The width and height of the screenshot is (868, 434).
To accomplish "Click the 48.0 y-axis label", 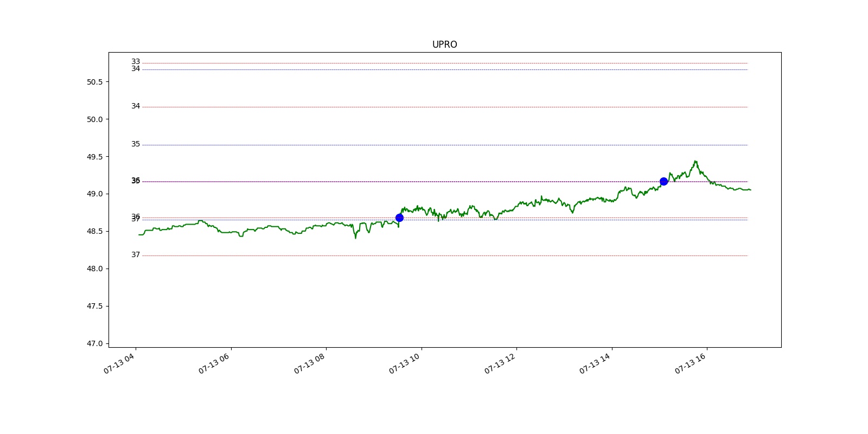I will coord(94,269).
